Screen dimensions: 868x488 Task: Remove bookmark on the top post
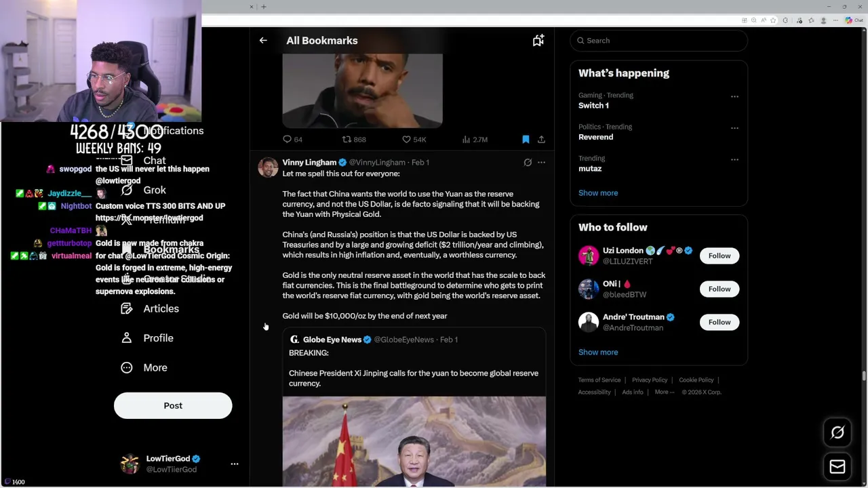[x=526, y=140]
